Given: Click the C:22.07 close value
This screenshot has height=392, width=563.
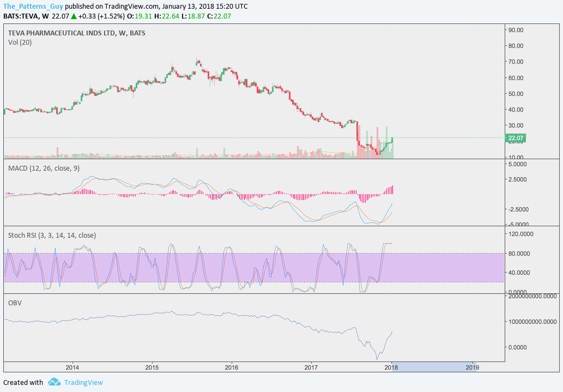Looking at the screenshot, I should [x=219, y=16].
